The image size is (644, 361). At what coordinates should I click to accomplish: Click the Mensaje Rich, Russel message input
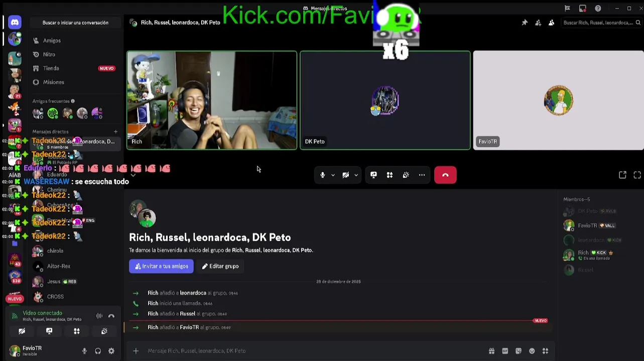click(x=314, y=351)
